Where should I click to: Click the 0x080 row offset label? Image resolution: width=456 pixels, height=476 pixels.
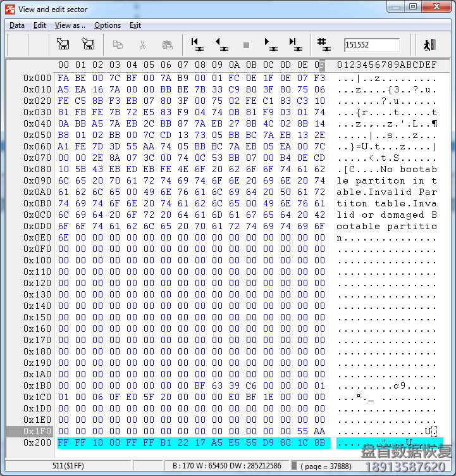click(37, 169)
